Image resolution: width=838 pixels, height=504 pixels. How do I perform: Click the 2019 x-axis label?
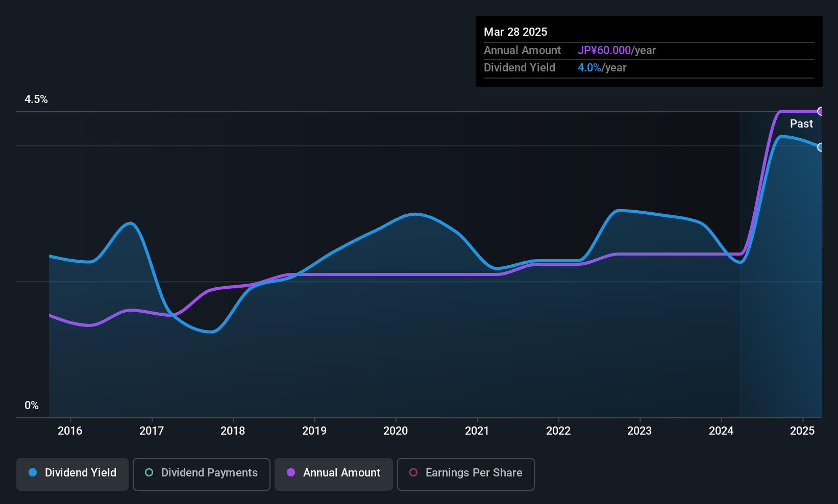(x=314, y=431)
